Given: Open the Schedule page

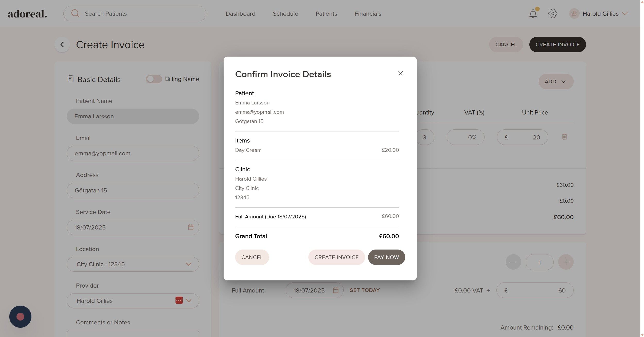Looking at the screenshot, I should [285, 14].
